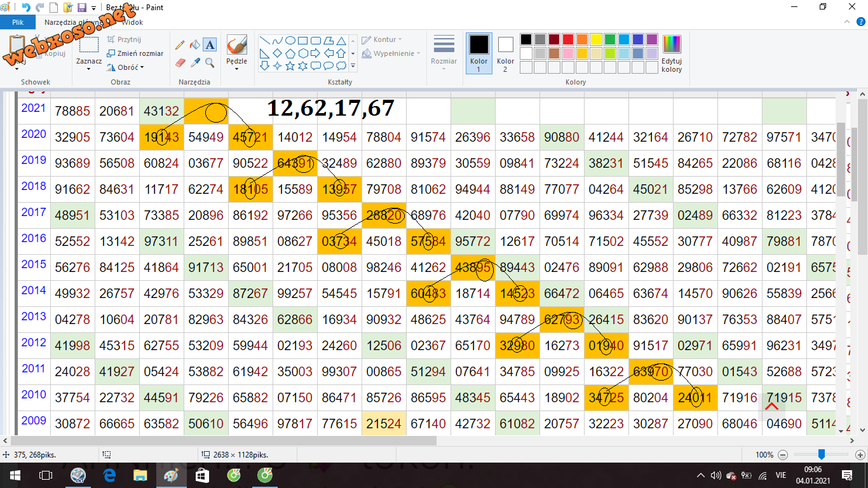This screenshot has width=868, height=488.
Task: Open the Zaznacz dropdown arrow
Action: (88, 69)
